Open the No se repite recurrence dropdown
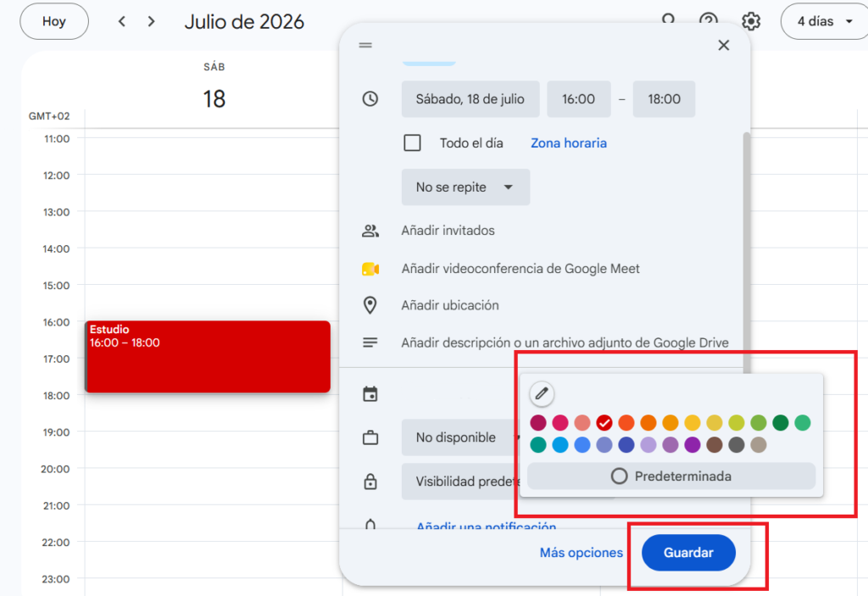 point(465,187)
